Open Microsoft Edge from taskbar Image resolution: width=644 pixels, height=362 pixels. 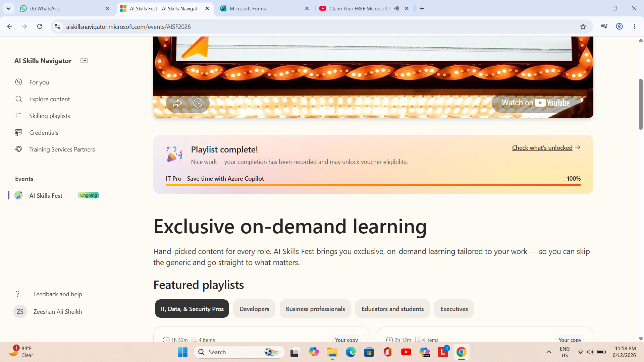click(351, 352)
